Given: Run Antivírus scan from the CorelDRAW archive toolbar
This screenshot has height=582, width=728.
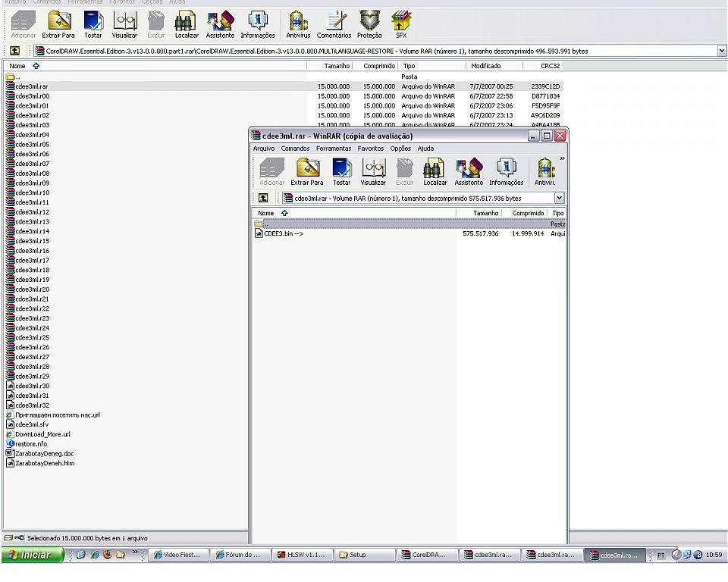Looking at the screenshot, I should click(x=298, y=24).
